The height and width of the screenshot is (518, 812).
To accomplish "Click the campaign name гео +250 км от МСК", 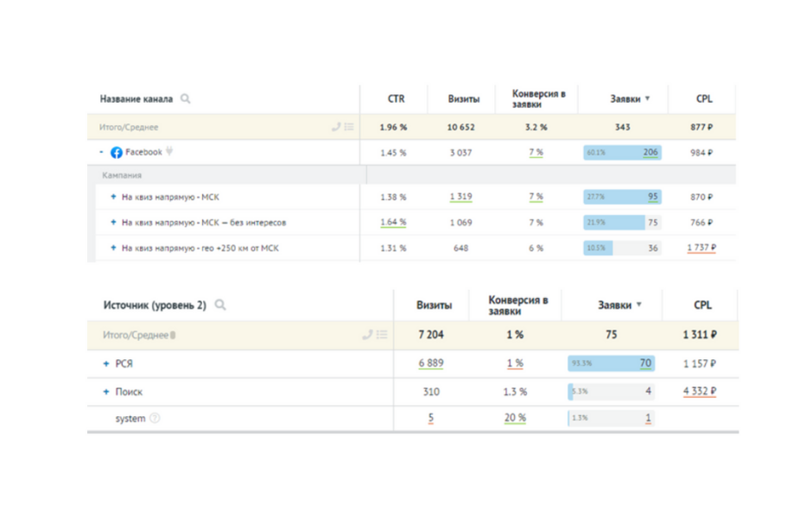I will coord(200,249).
